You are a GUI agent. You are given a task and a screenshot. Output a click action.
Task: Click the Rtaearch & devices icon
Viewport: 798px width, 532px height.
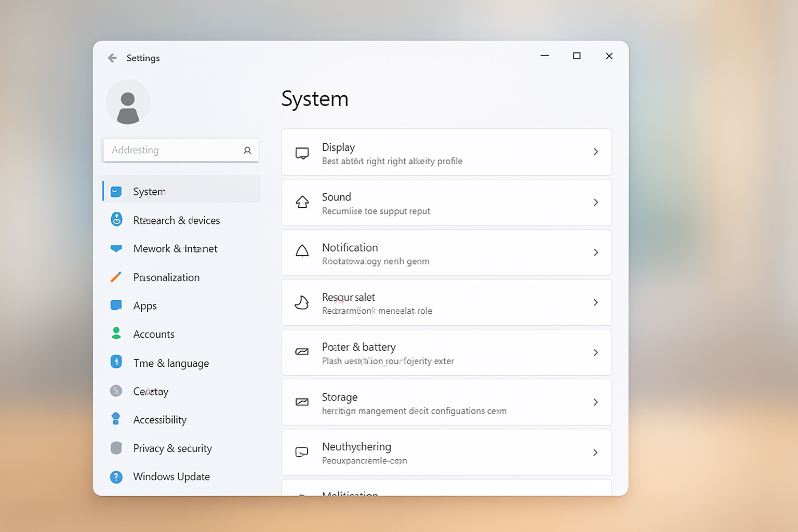tap(117, 219)
